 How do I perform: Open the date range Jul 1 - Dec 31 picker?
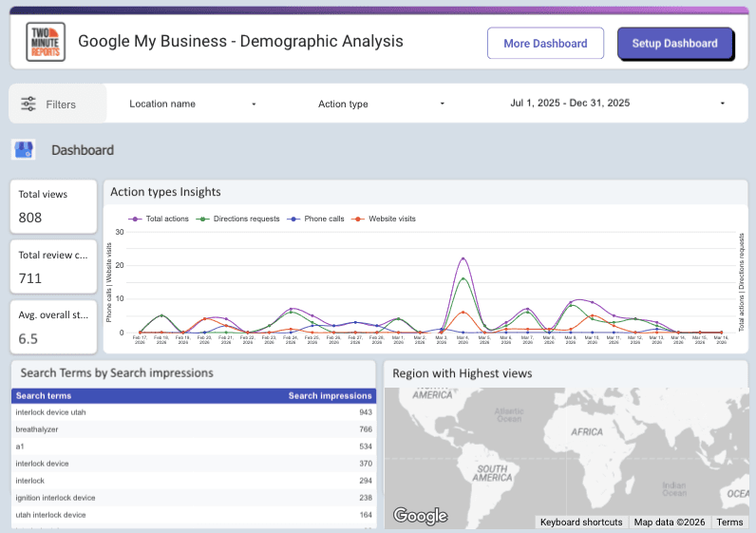pyautogui.click(x=617, y=104)
